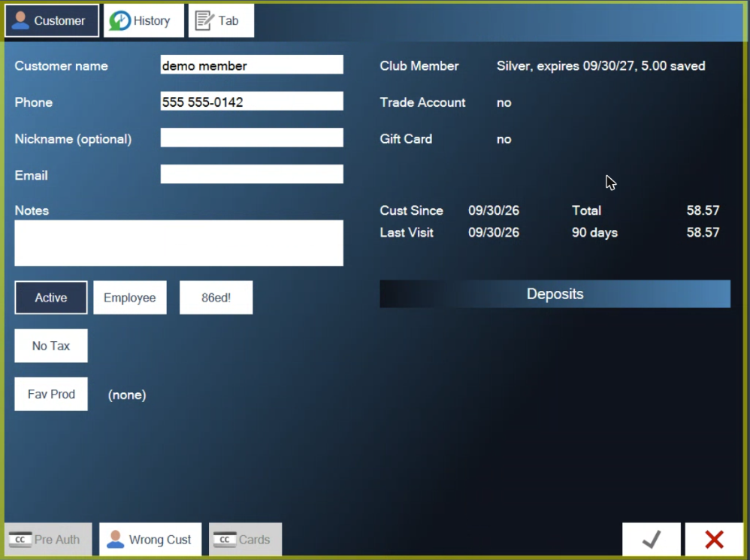This screenshot has height=560, width=750.
Task: Click the Notes text area
Action: [179, 243]
